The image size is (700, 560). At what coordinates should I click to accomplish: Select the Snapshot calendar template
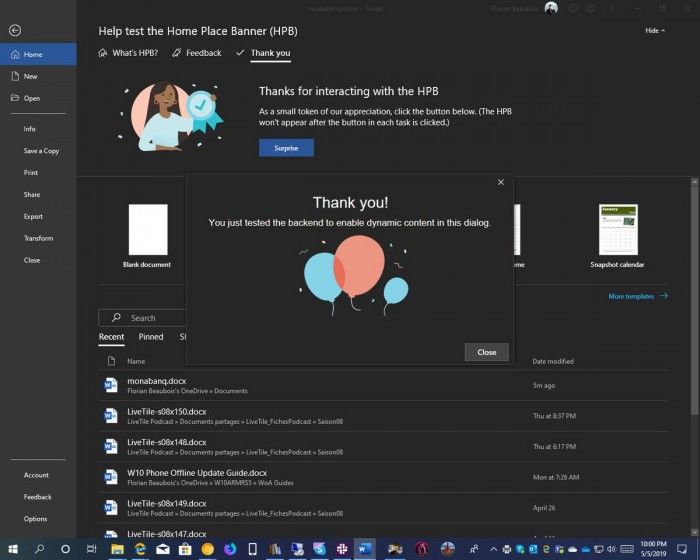click(618, 236)
